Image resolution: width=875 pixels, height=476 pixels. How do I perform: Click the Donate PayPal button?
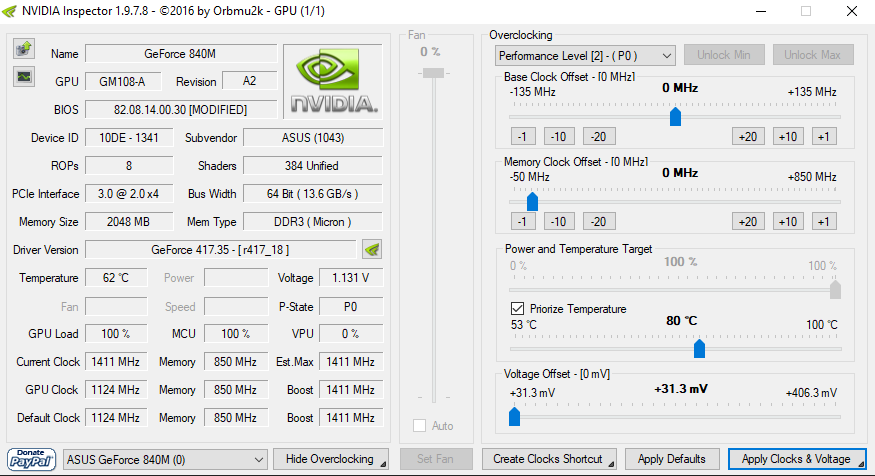(x=31, y=459)
